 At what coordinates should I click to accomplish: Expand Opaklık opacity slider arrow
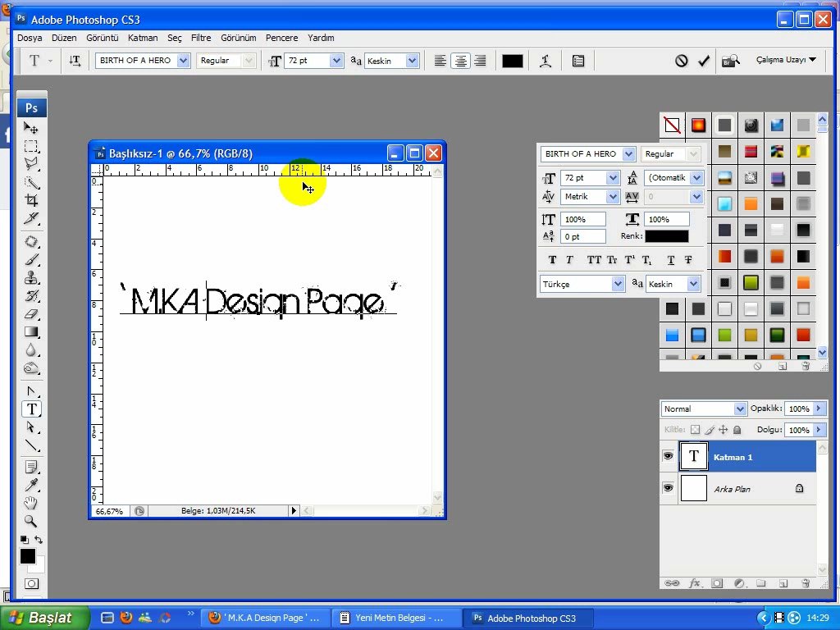coord(819,409)
